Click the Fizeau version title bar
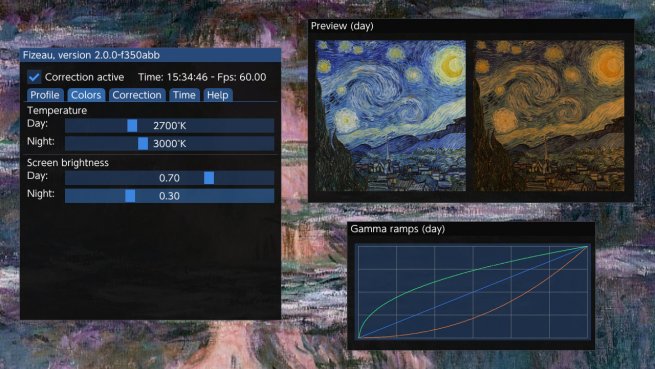The image size is (655, 369). pos(150,55)
